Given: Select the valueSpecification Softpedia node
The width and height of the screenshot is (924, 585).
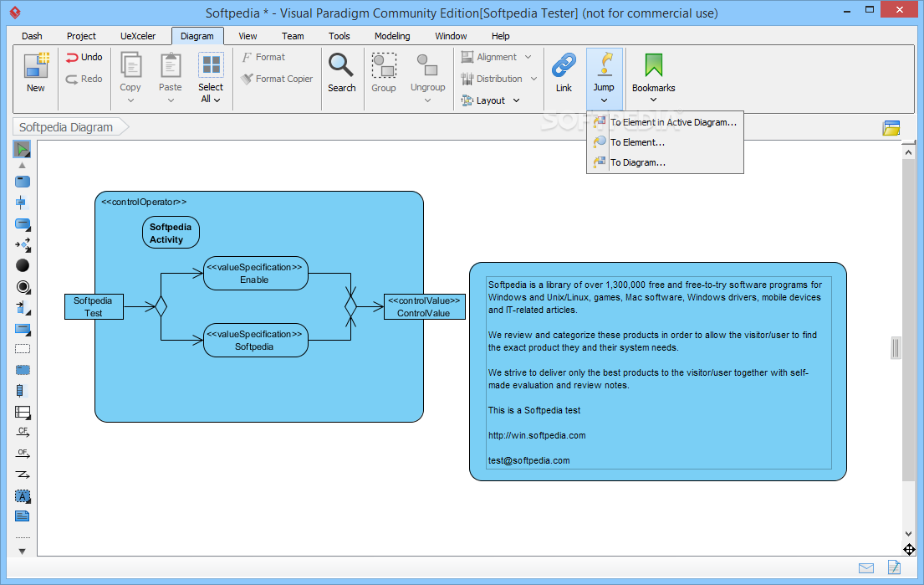Looking at the screenshot, I should pyautogui.click(x=256, y=341).
